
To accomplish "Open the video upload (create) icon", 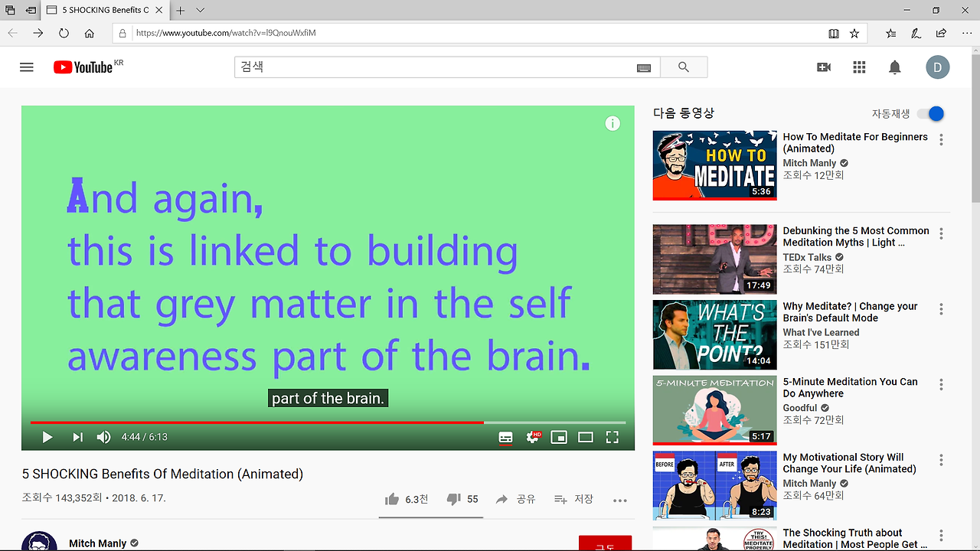I will [823, 67].
